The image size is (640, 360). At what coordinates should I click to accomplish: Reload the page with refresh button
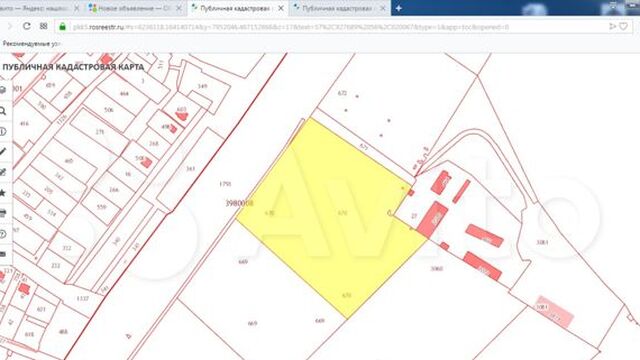pos(27,27)
